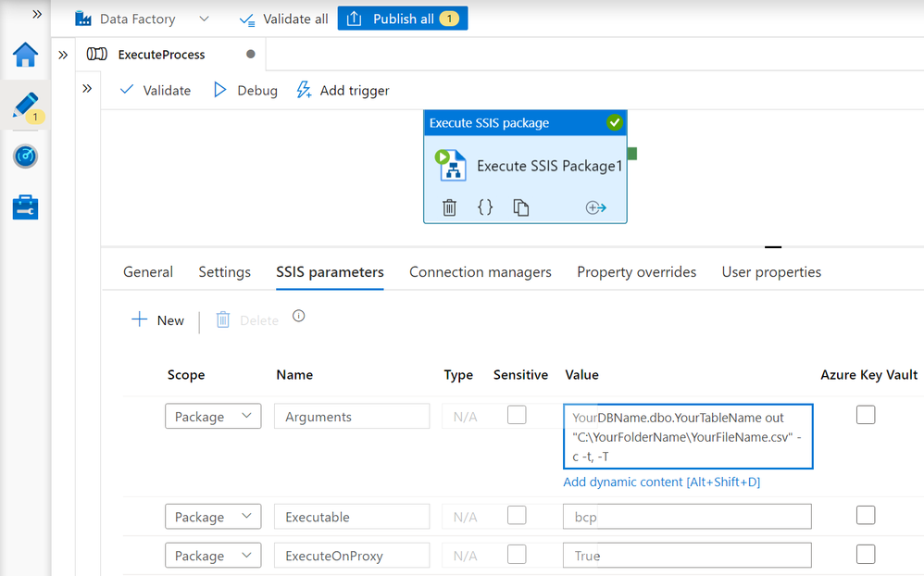This screenshot has width=924, height=576.
Task: Open the Monitor gauge icon
Action: click(25, 157)
